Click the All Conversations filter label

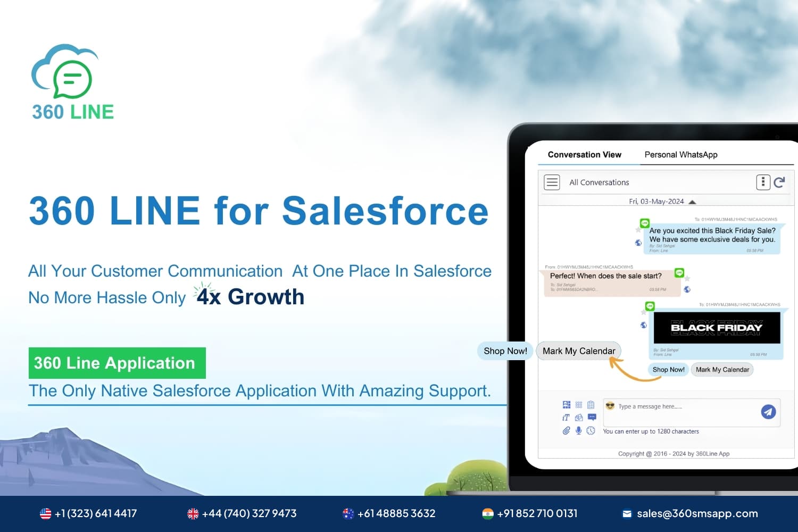(x=599, y=182)
